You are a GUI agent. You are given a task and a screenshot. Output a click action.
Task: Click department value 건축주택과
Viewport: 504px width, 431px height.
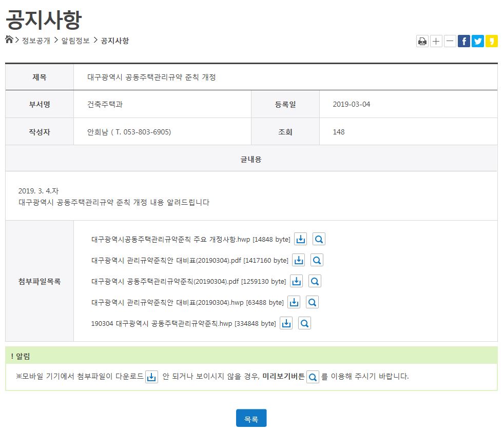105,104
